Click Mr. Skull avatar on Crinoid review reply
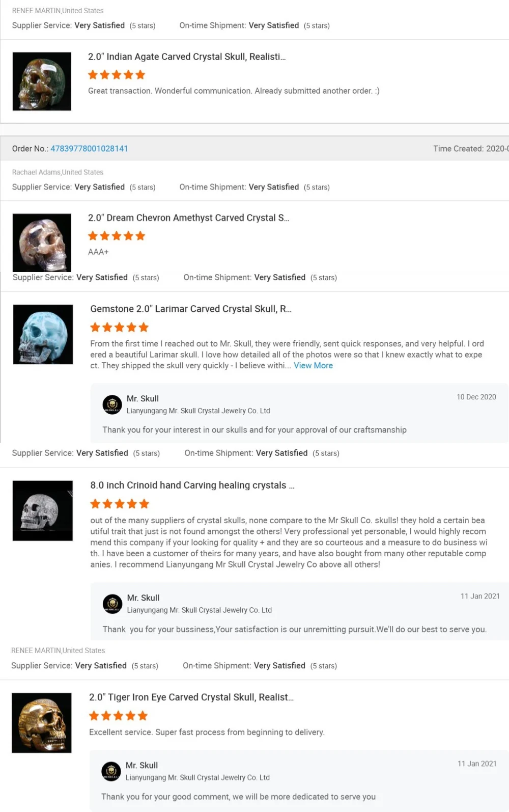Viewport: 509px width, 812px height. point(112,604)
